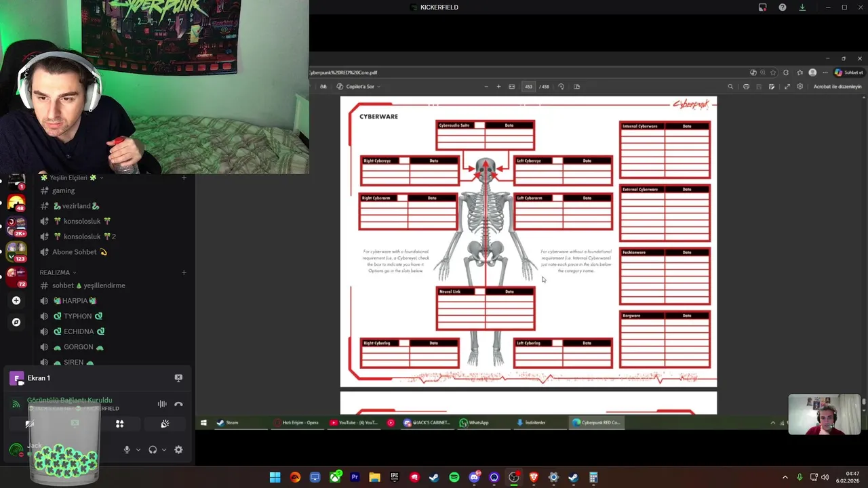Disconnect from the Discord voice call
868x488 pixels.
[178, 404]
